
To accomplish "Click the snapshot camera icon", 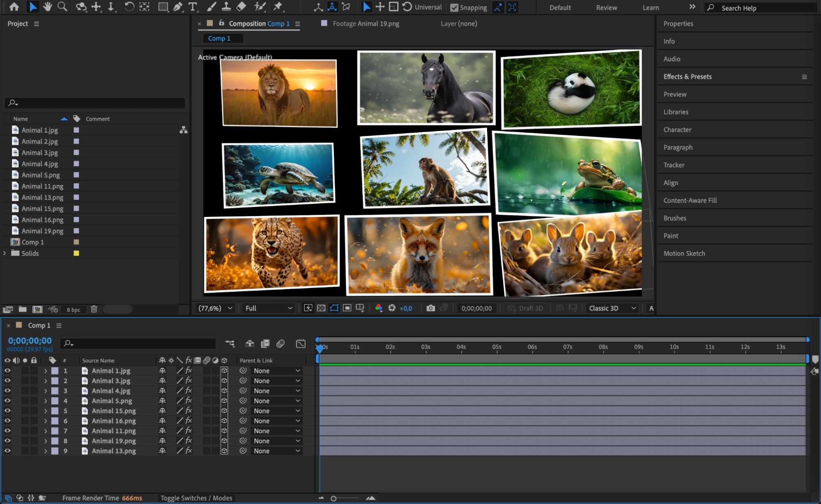I will [430, 308].
